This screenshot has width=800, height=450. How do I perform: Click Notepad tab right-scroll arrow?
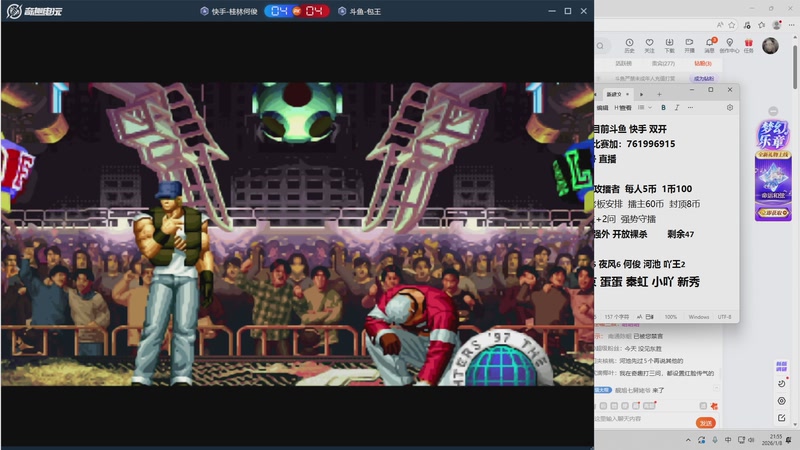[641, 94]
